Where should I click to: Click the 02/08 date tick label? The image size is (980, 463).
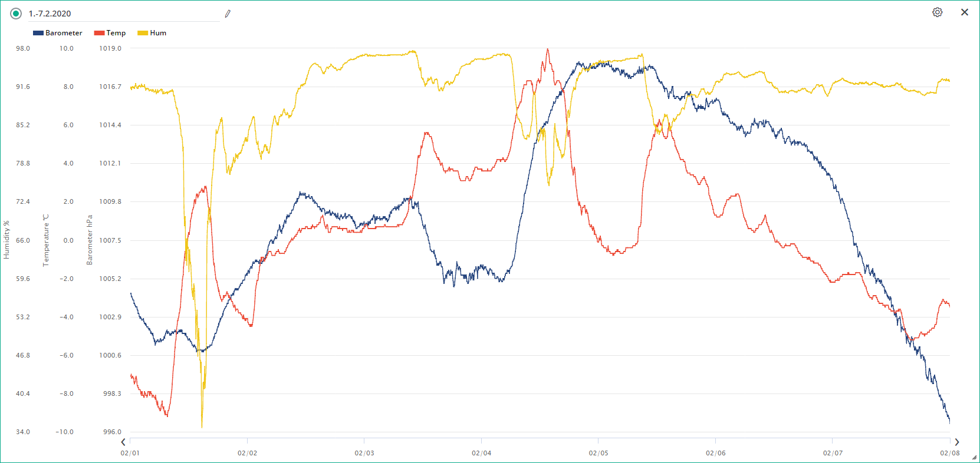tap(949, 453)
